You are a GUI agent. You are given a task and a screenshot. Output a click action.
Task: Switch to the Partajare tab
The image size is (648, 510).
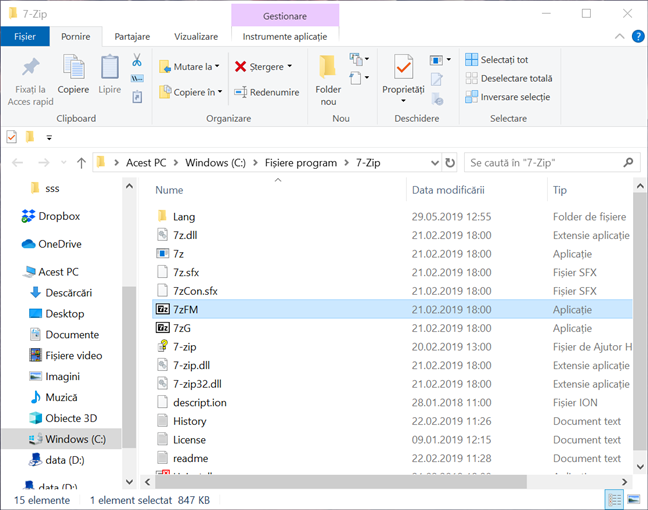coord(132,36)
